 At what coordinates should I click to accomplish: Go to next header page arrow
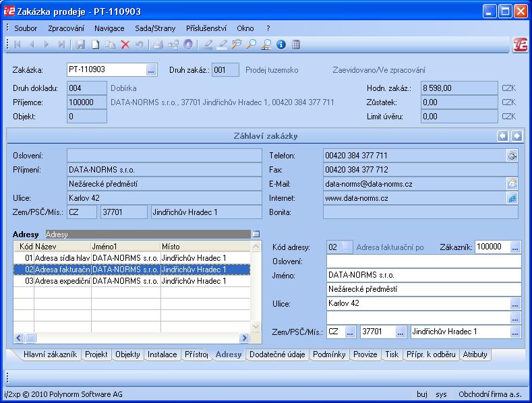tap(516, 135)
